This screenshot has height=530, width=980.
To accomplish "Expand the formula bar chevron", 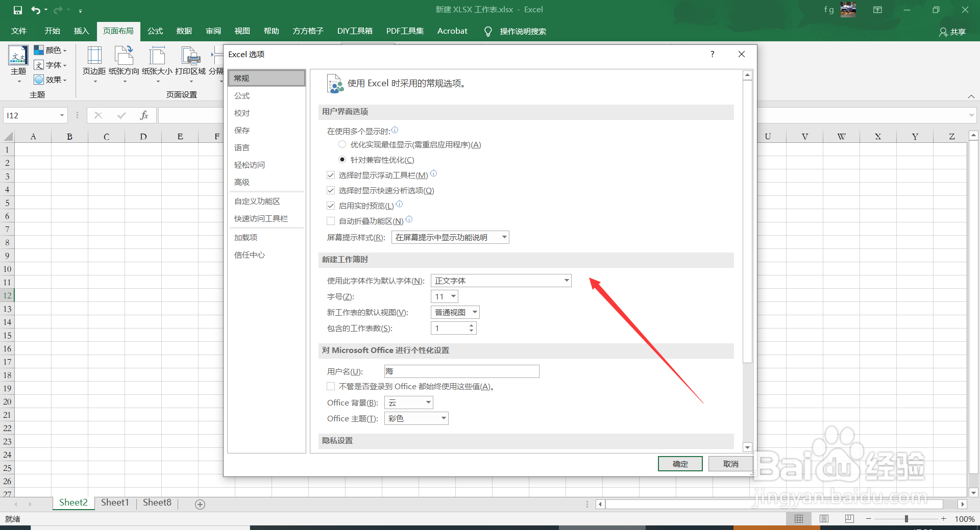I will [x=971, y=115].
